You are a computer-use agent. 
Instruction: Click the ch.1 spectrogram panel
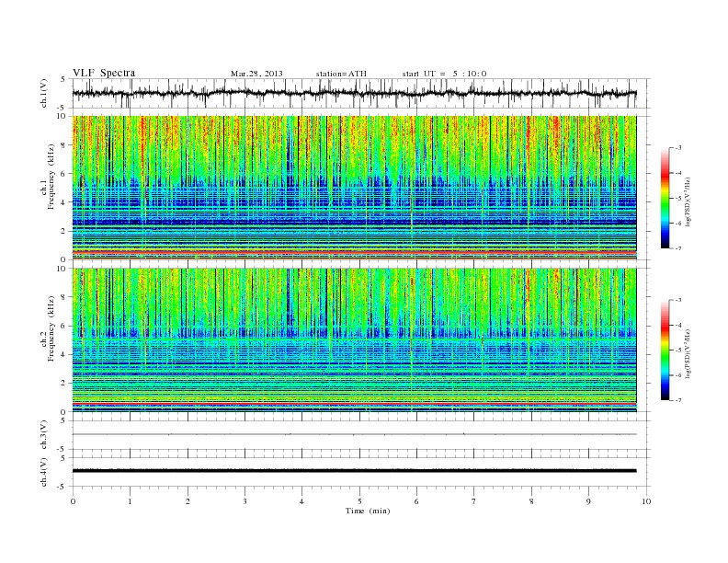coord(354,188)
